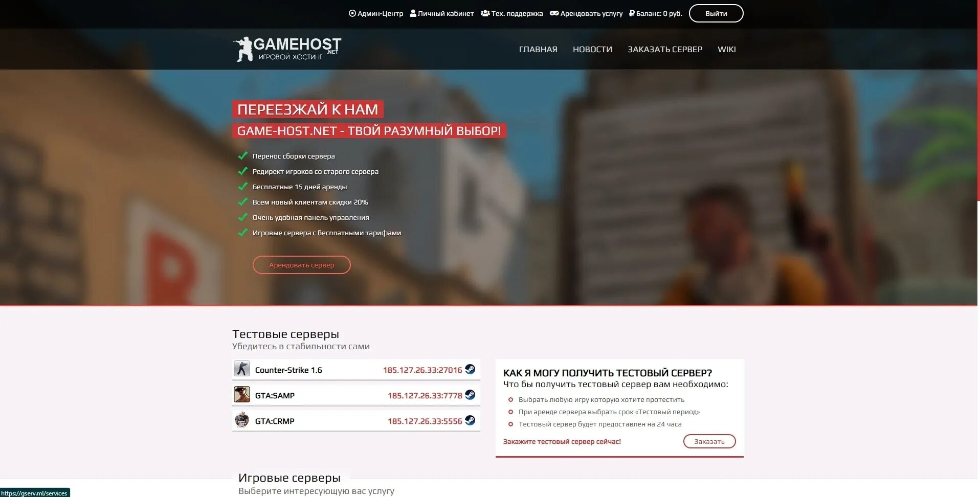Viewport: 980px width, 497px height.
Task: Open Тех. поддержка support link
Action: pos(512,13)
